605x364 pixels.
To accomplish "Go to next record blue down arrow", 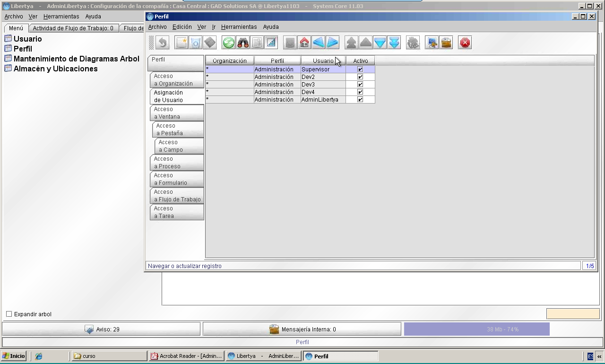I will (x=380, y=43).
